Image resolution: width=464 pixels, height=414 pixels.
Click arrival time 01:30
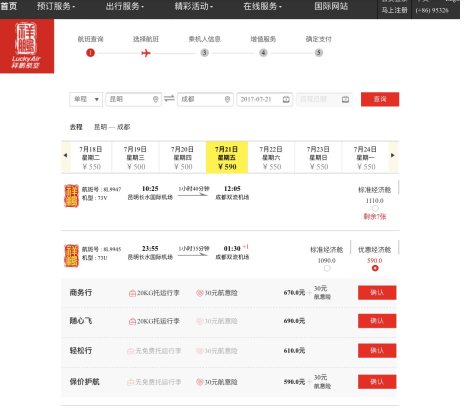[x=232, y=249]
